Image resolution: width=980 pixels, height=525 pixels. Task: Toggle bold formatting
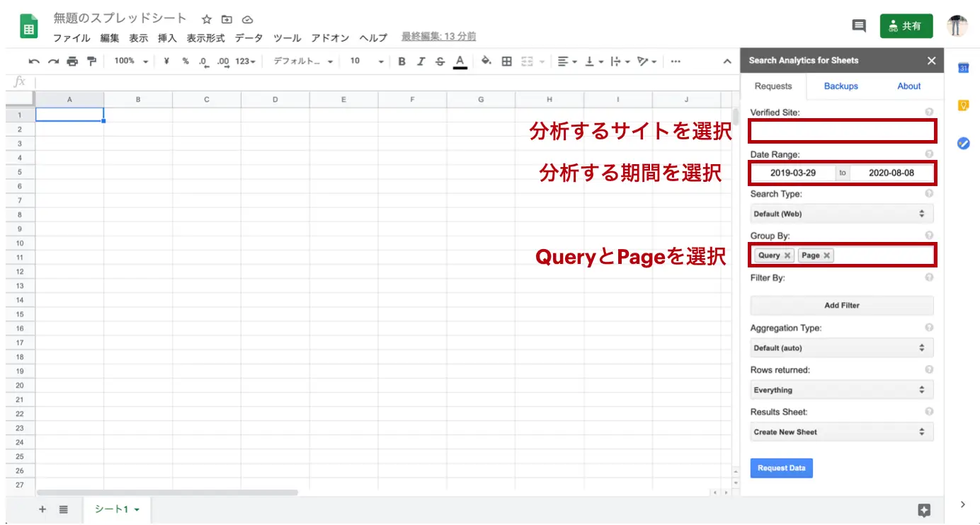click(x=401, y=62)
